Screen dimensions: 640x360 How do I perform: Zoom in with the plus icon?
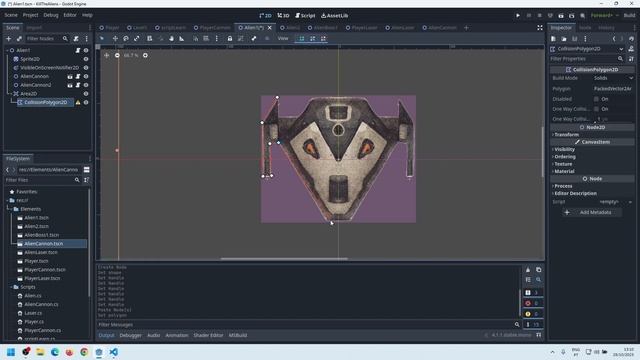coord(145,55)
